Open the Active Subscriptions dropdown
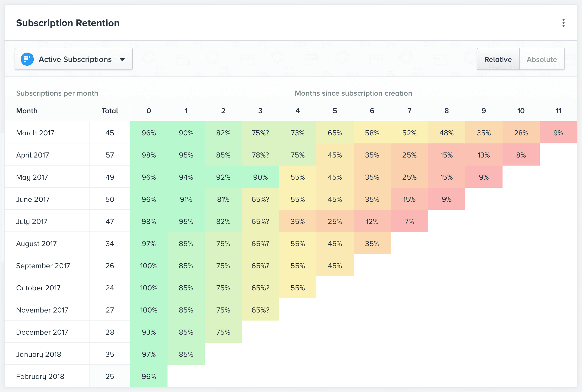This screenshot has height=392, width=582. click(74, 59)
